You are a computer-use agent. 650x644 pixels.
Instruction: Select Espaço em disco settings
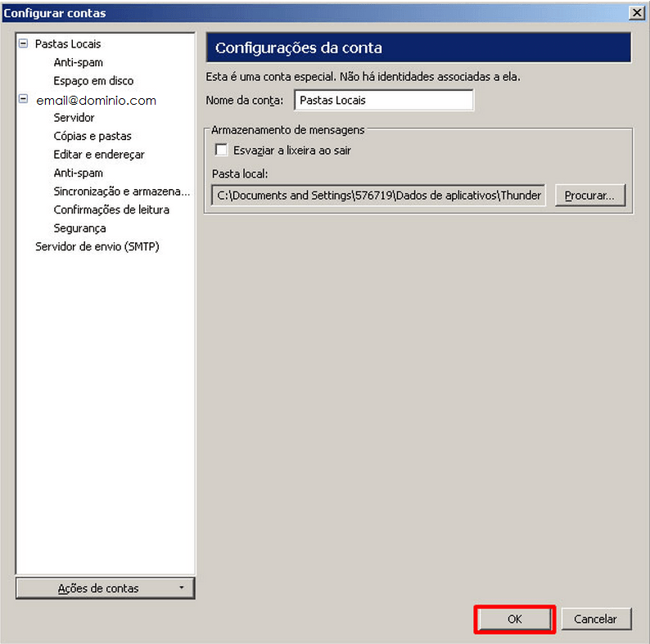(93, 81)
